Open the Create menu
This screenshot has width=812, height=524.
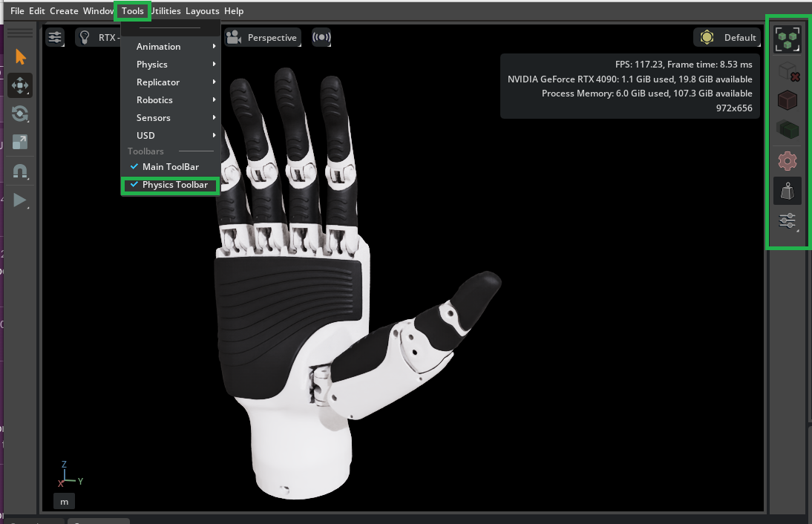[64, 10]
